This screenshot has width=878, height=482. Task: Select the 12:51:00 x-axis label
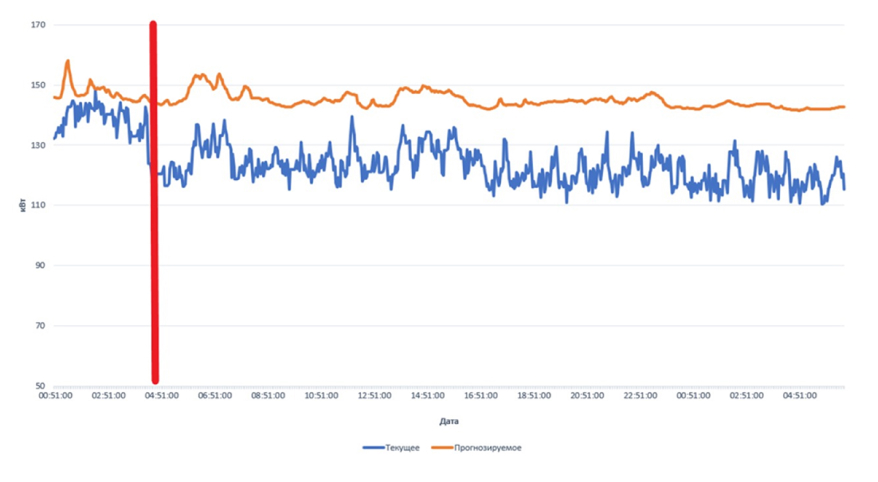click(374, 396)
